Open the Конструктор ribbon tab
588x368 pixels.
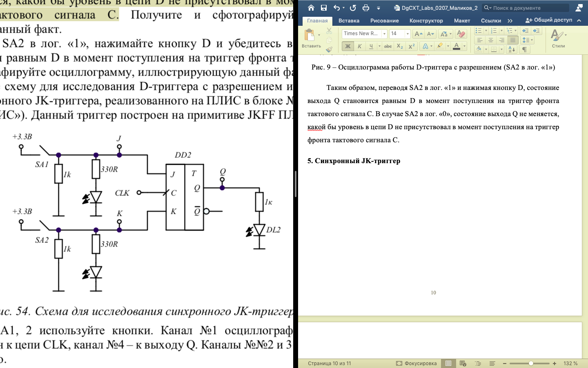[x=426, y=20]
